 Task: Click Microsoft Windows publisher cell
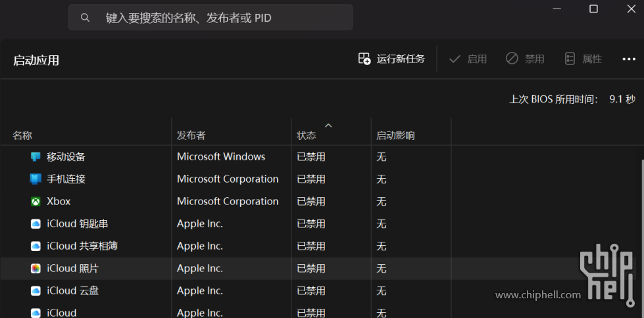click(x=221, y=157)
